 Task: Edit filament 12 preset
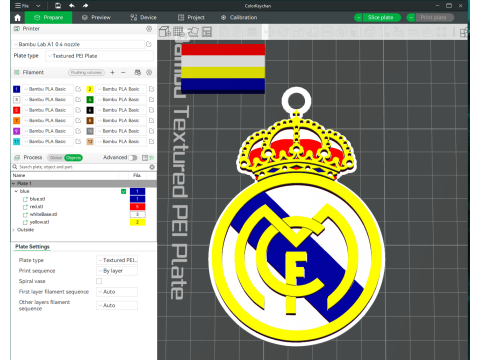(151, 141)
